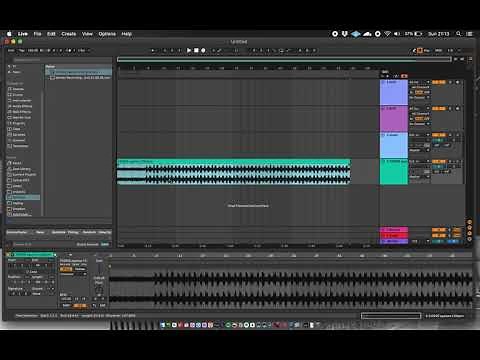Click the Arrangement Record button
The image size is (480, 360).
[x=203, y=50]
